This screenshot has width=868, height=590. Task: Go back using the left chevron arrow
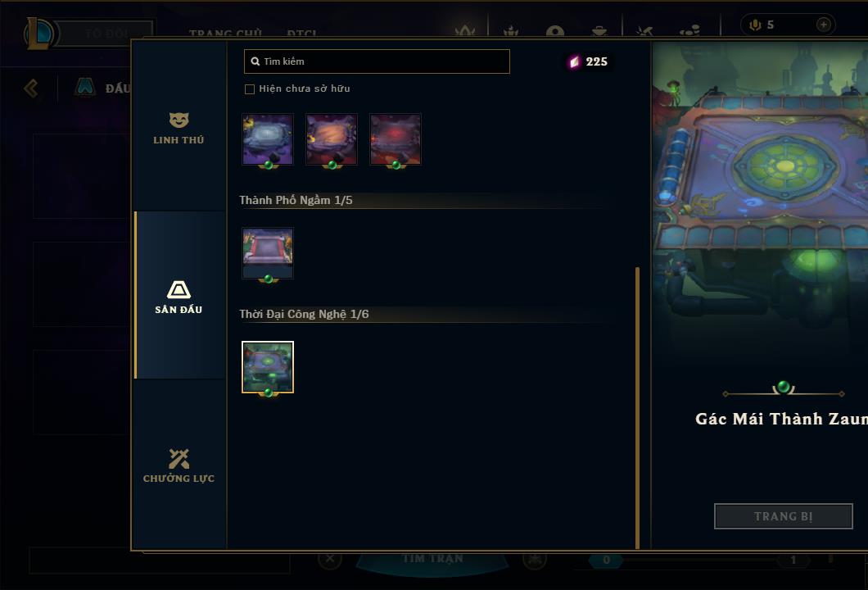[x=31, y=88]
